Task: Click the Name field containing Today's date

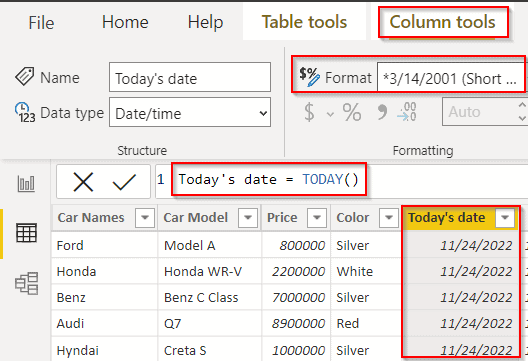Action: (x=190, y=77)
